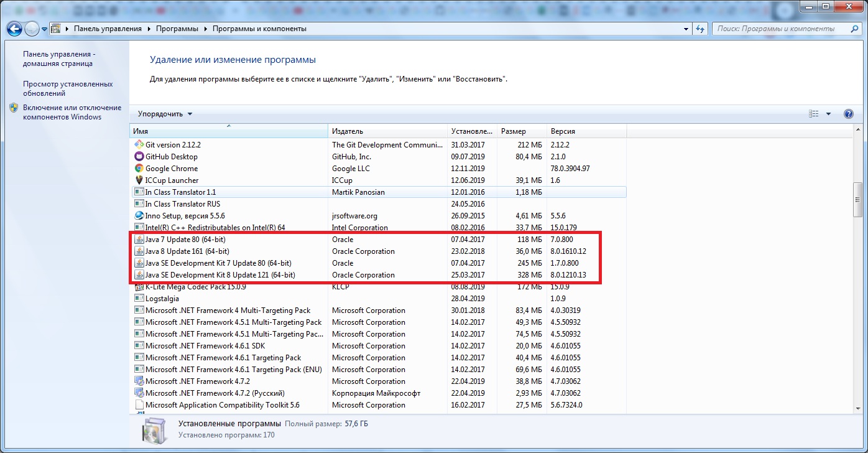Click the .NET Framework 4 Multi-Targeting Pack icon
868x453 pixels.
pyautogui.click(x=139, y=310)
